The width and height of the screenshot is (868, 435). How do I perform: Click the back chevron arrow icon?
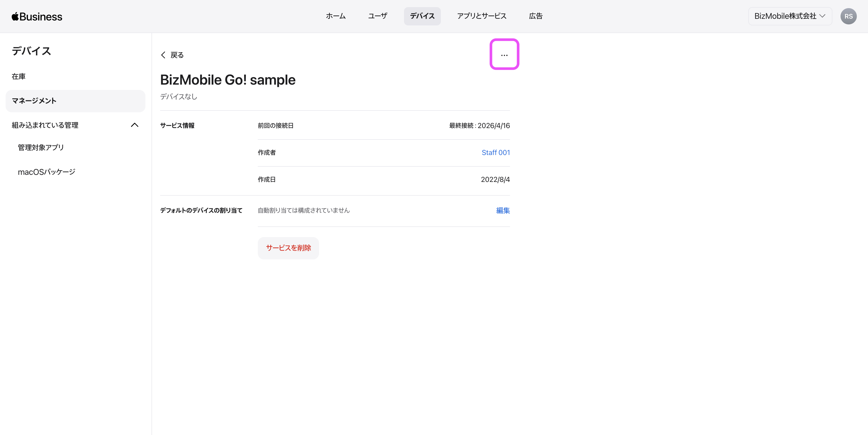point(163,55)
